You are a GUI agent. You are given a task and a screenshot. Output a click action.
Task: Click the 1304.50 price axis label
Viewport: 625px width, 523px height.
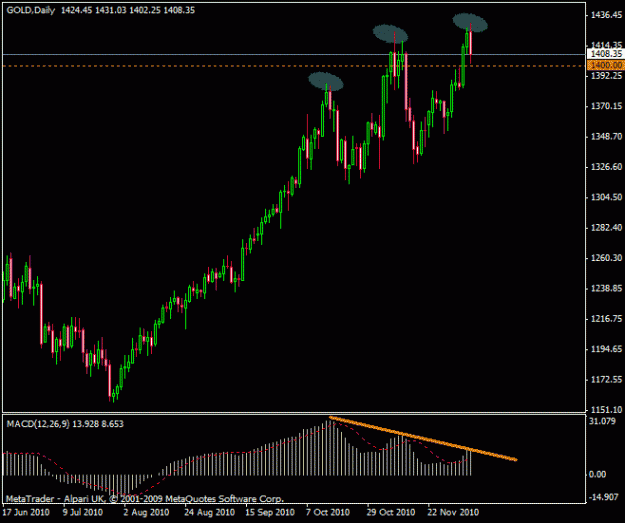tap(606, 197)
